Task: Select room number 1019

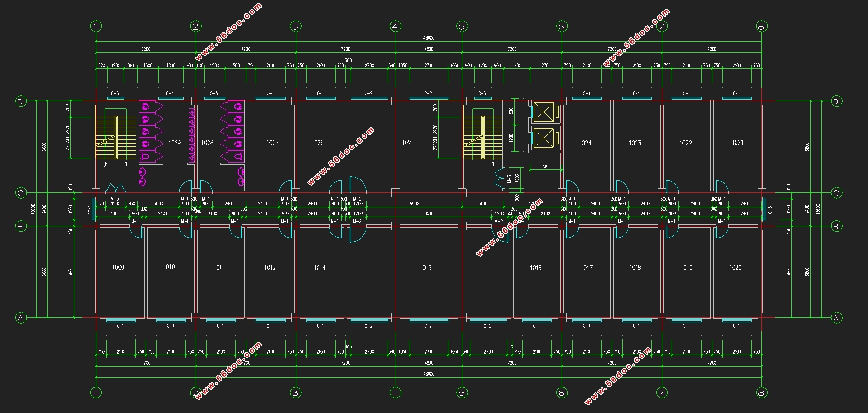Action: [x=686, y=268]
